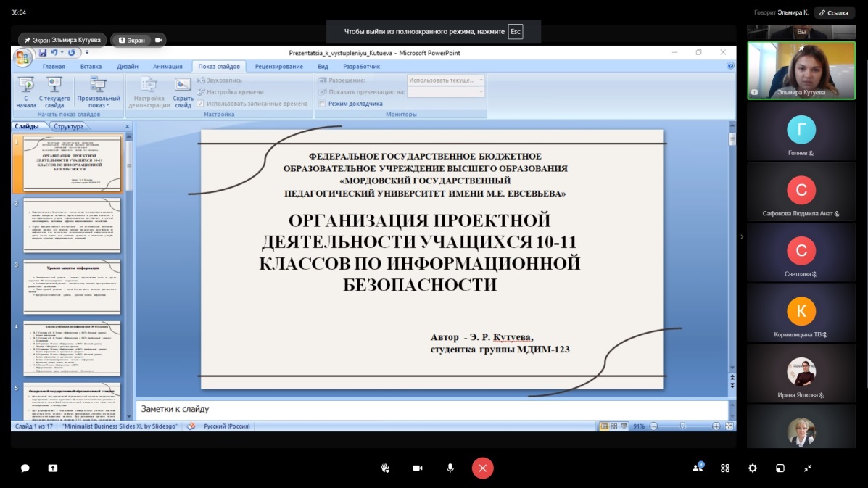The height and width of the screenshot is (488, 868).
Task: Mute the microphone in call toolbar
Action: (x=450, y=468)
